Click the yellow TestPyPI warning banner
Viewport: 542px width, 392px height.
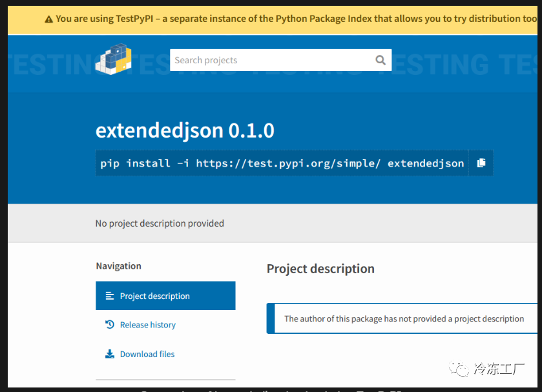[x=273, y=20]
